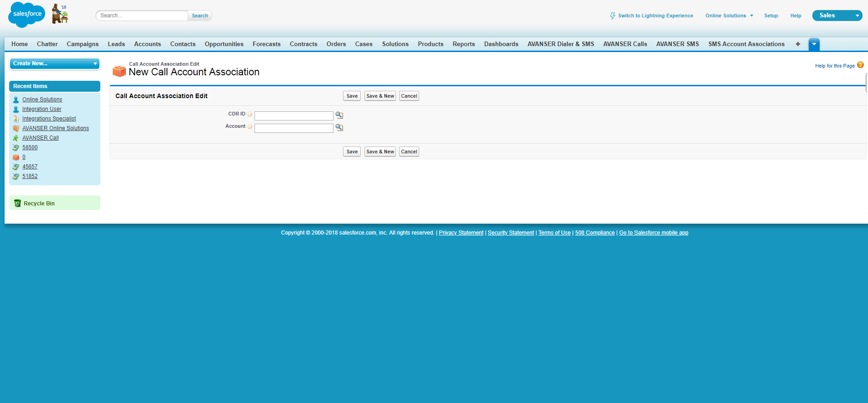
Task: Open Go to Salesforce mobile app link
Action: [654, 233]
